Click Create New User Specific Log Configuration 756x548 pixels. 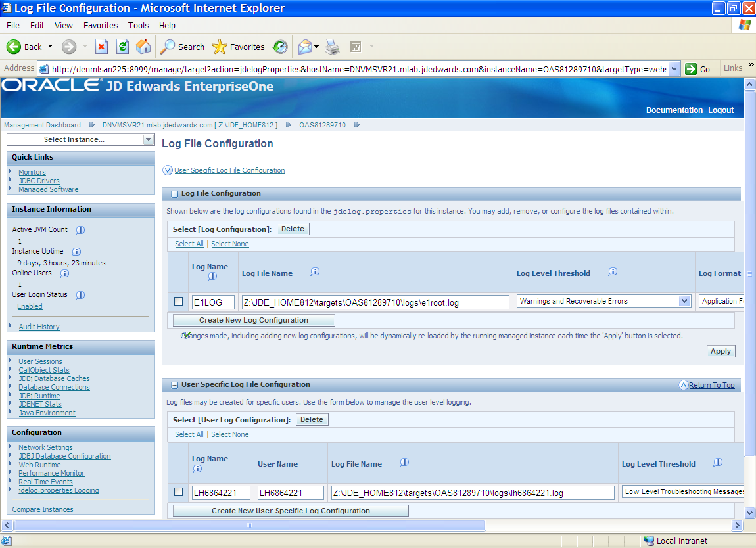pyautogui.click(x=291, y=511)
